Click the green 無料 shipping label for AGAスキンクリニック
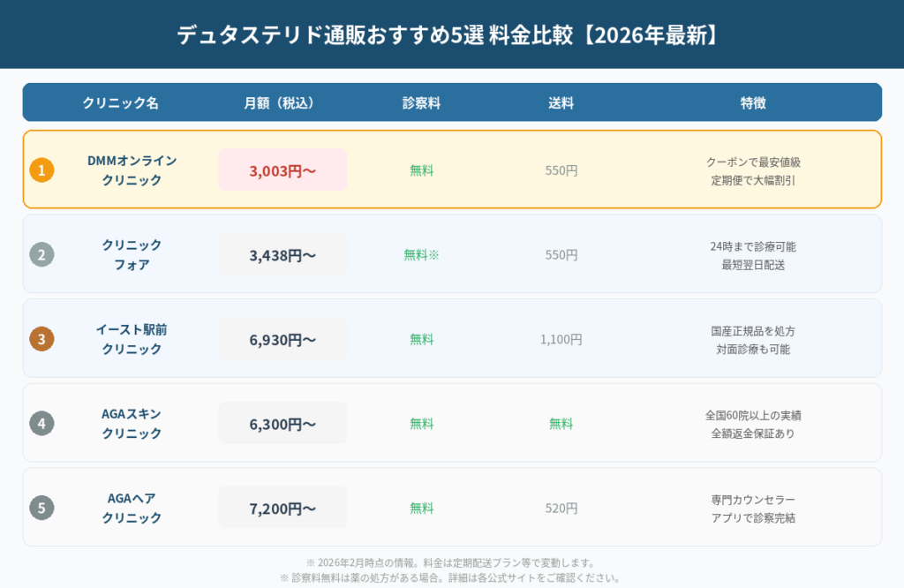Viewport: 904px width, 588px height. click(560, 423)
